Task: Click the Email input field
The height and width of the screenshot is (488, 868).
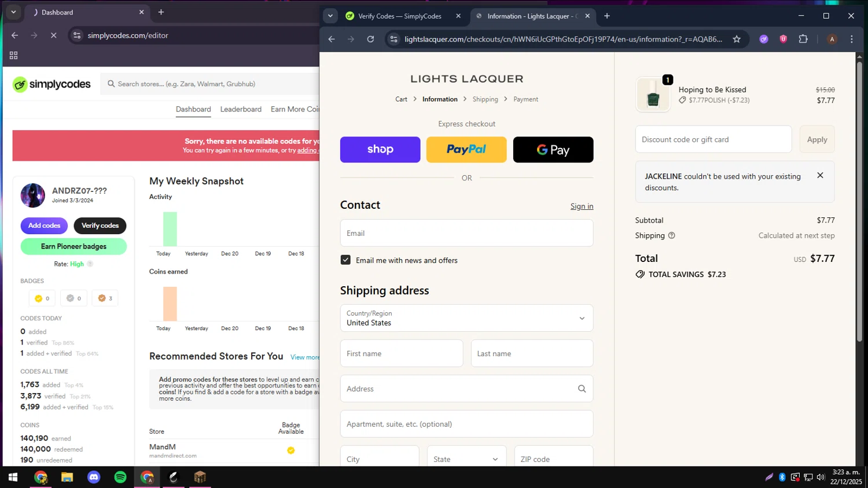Action: pyautogui.click(x=466, y=233)
